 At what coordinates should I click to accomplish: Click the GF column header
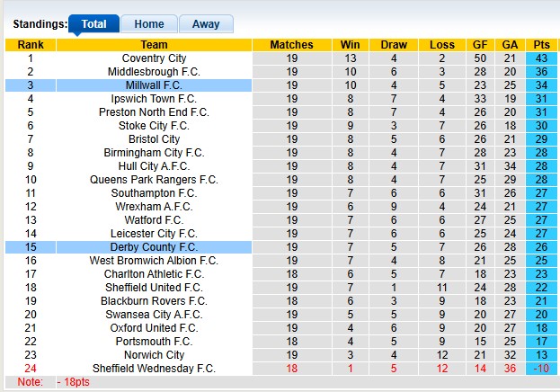[480, 45]
